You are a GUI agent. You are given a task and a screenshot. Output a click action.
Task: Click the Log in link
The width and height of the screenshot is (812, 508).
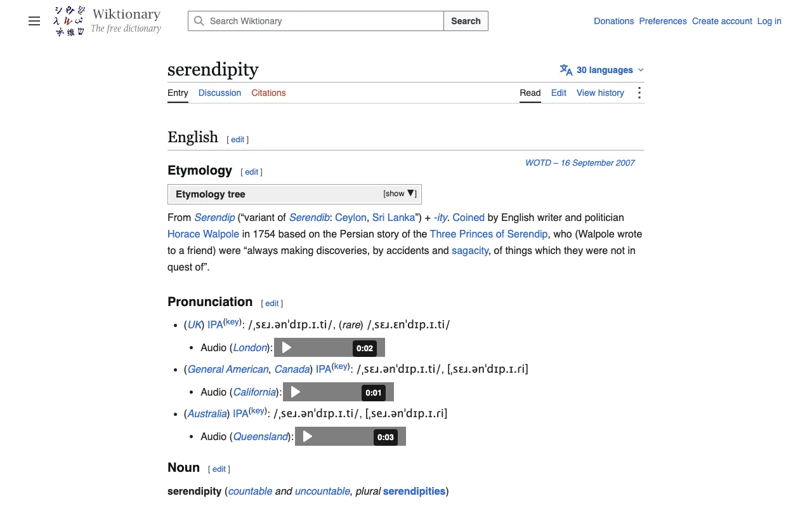tap(769, 21)
